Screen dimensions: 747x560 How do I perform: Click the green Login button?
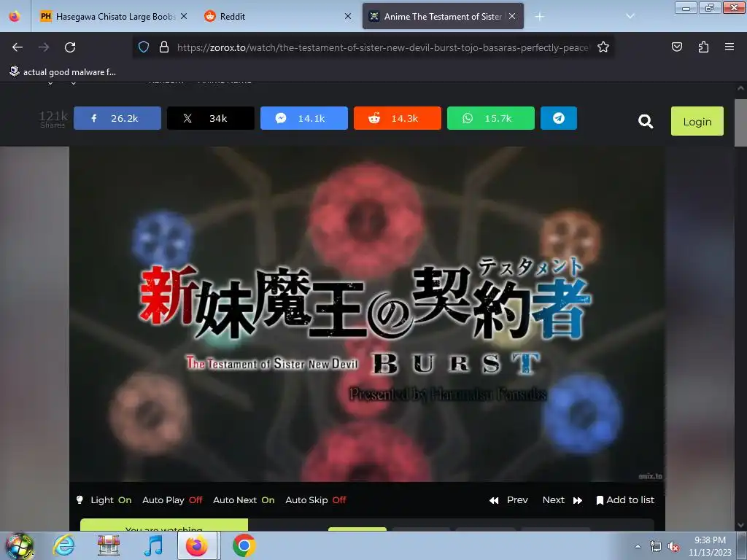coord(697,121)
